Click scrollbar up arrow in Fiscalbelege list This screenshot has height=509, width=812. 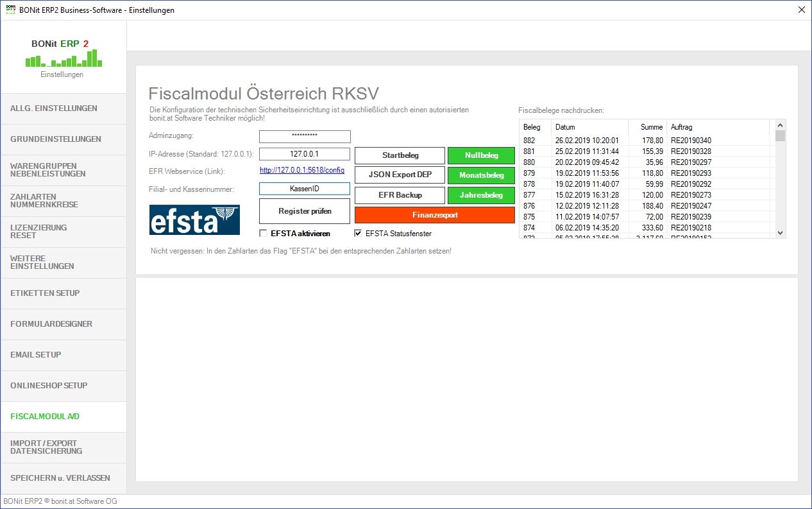(780, 126)
